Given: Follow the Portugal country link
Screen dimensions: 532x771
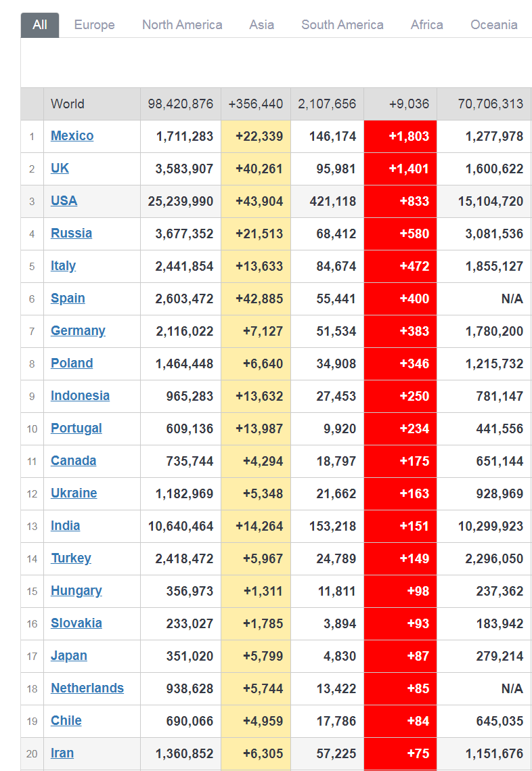Looking at the screenshot, I should [x=76, y=428].
